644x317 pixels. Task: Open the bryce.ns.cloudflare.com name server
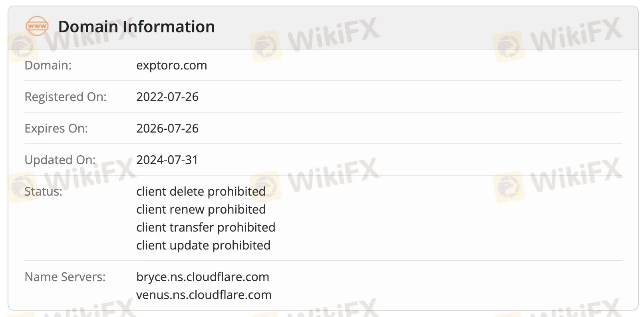tap(203, 277)
